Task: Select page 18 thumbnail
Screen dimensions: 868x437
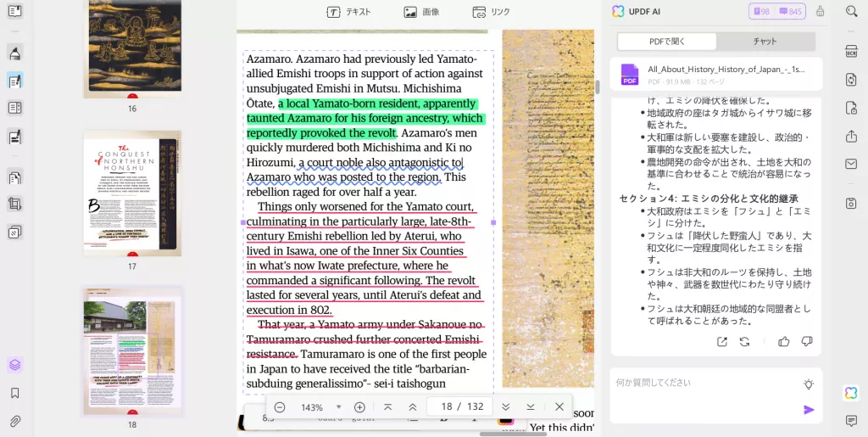Action: 132,350
